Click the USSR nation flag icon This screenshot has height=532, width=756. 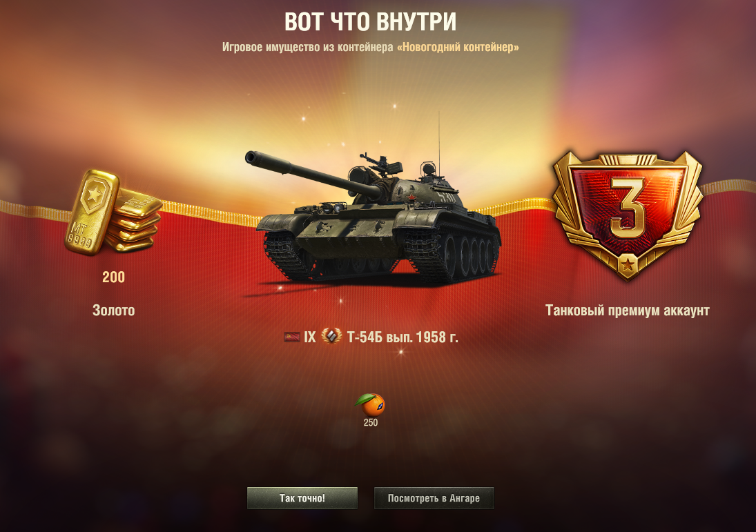pyautogui.click(x=291, y=337)
